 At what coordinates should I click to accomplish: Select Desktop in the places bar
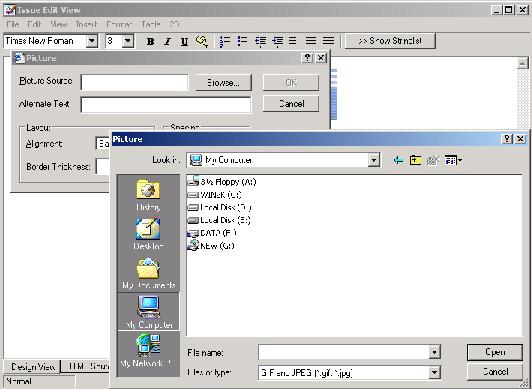pos(148,234)
